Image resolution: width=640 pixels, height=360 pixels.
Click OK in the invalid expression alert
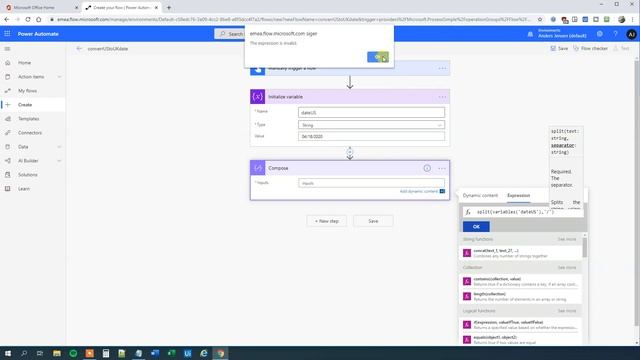pos(378,57)
